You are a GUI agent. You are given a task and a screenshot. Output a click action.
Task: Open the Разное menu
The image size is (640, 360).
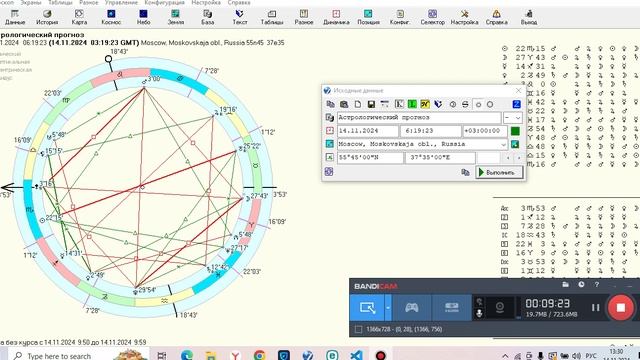[x=89, y=2]
